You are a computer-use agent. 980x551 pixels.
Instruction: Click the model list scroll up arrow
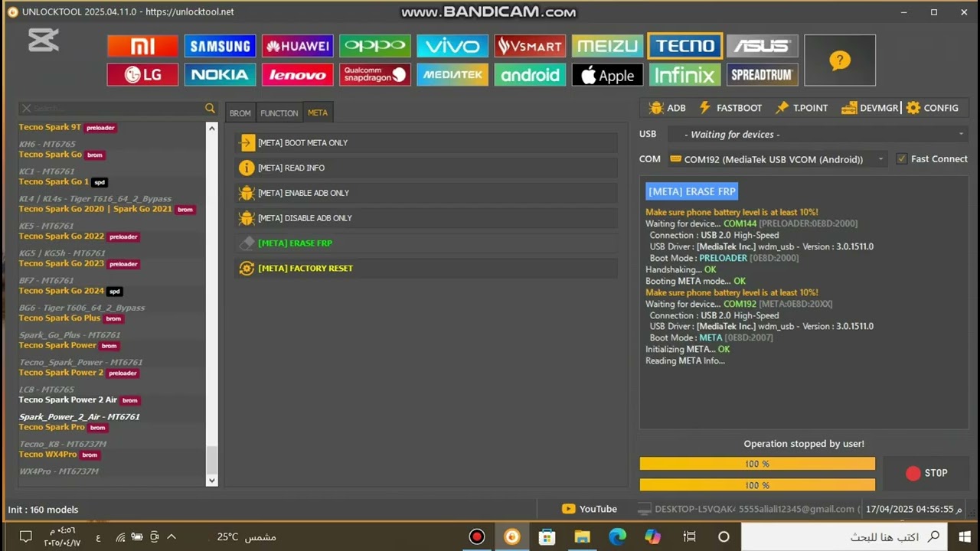tap(212, 128)
